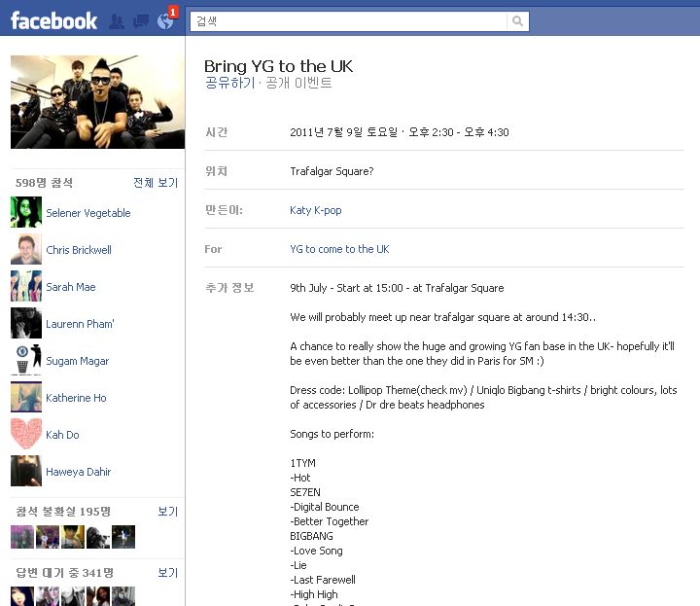700x606 pixels.
Task: Open notifications globe with red badge
Action: (x=165, y=20)
